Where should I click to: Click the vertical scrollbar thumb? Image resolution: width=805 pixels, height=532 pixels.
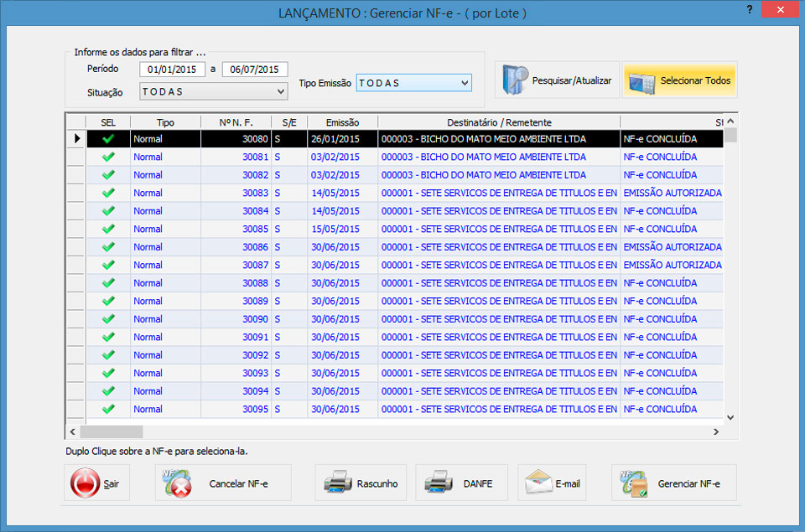[730, 136]
